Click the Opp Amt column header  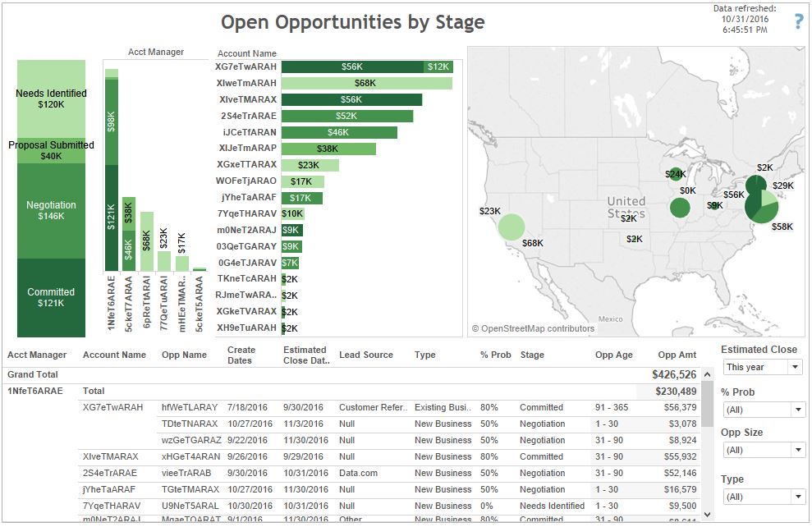(677, 355)
